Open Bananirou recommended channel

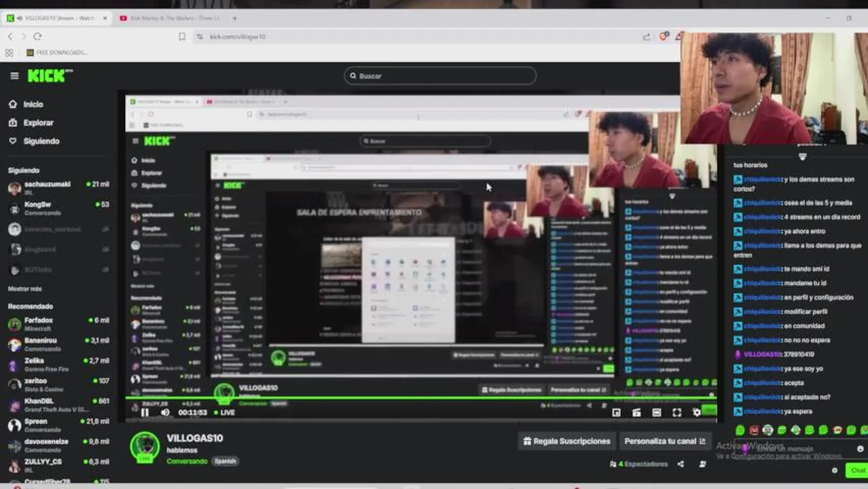[58, 344]
